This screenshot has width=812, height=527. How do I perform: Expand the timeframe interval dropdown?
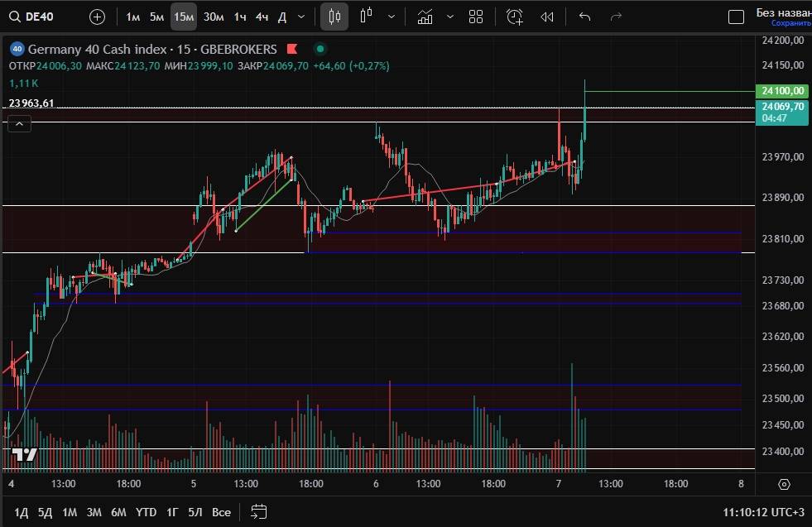[x=300, y=17]
